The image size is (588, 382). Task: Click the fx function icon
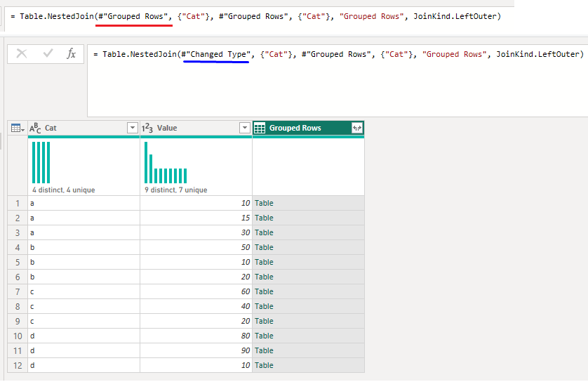(71, 54)
